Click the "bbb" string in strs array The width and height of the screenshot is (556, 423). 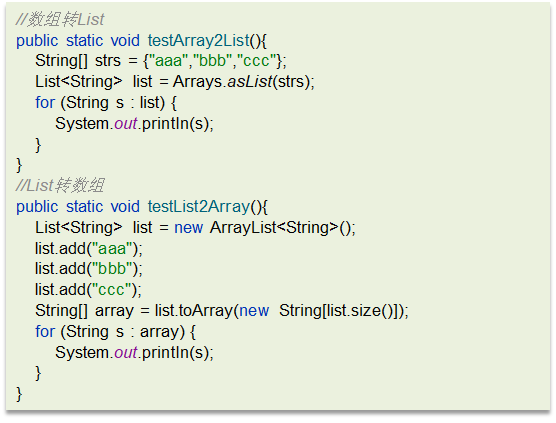pos(212,61)
